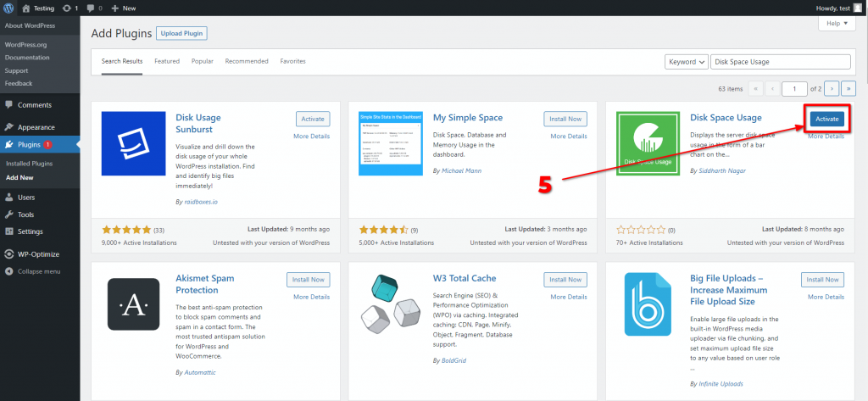Install Akismet Spam Protection plugin
The height and width of the screenshot is (401, 868).
tap(309, 280)
